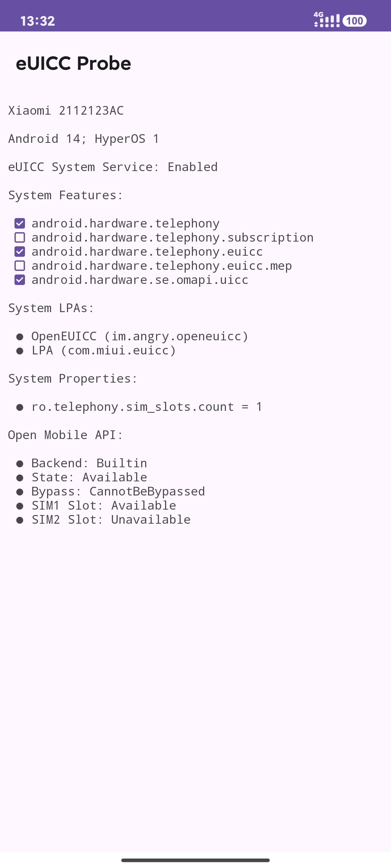The height and width of the screenshot is (868, 391).
Task: Tap the bullet beside LPA com.miui.euicc
Action: 20,351
